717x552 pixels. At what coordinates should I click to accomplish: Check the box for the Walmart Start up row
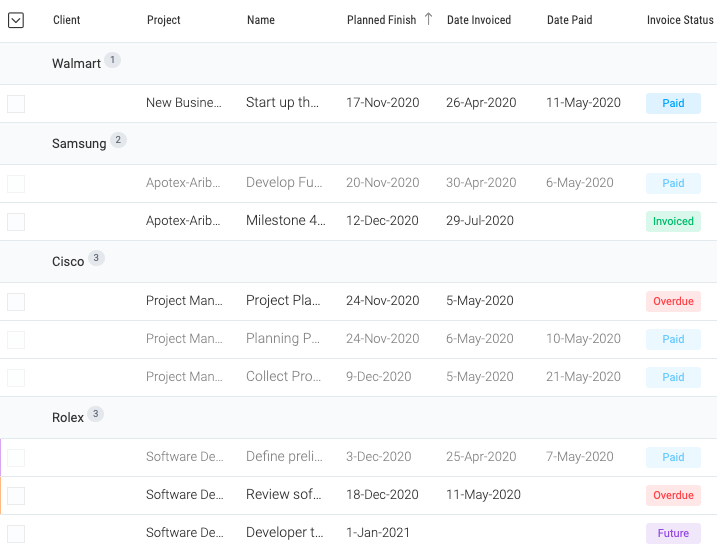pos(16,104)
